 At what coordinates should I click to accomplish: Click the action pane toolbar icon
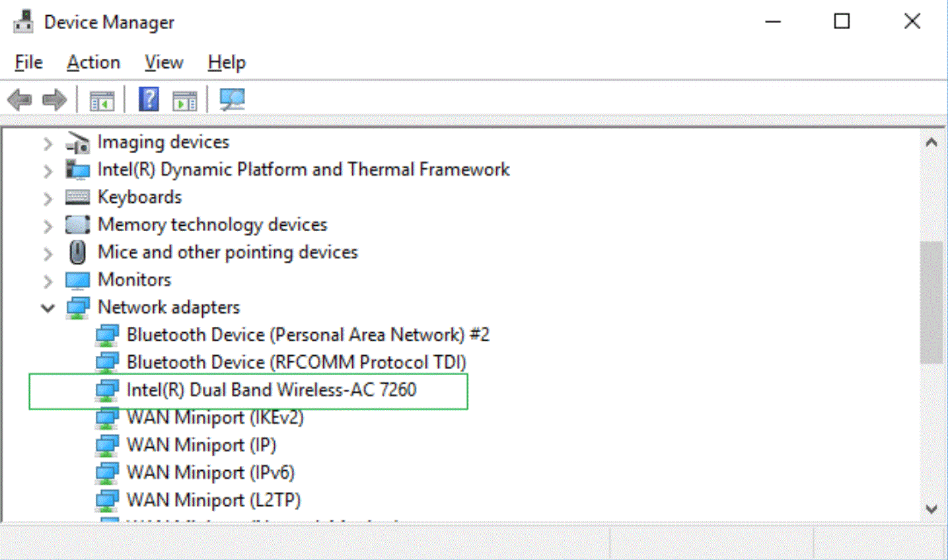184,101
